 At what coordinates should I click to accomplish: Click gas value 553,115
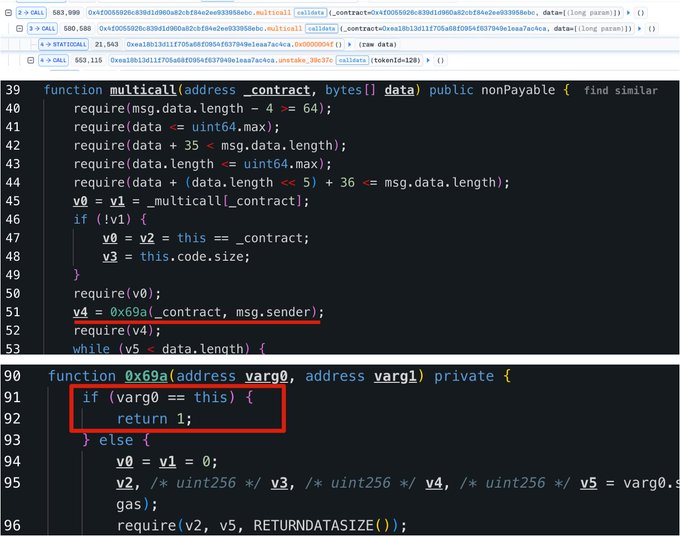[88, 60]
